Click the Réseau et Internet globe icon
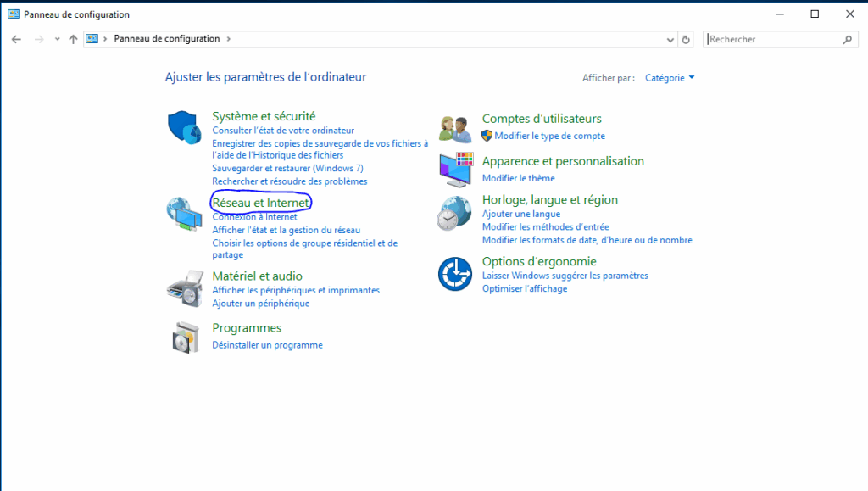This screenshot has width=868, height=491. tap(184, 214)
